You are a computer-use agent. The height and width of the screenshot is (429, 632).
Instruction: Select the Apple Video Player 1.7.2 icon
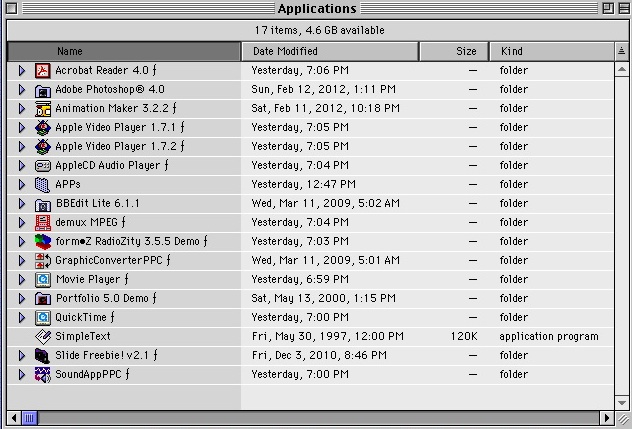click(x=42, y=147)
